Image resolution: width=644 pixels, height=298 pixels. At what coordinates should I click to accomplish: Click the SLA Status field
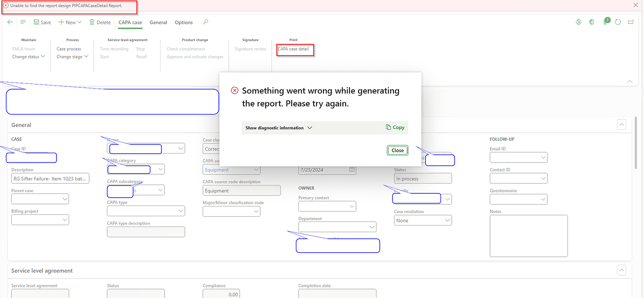tap(136, 294)
